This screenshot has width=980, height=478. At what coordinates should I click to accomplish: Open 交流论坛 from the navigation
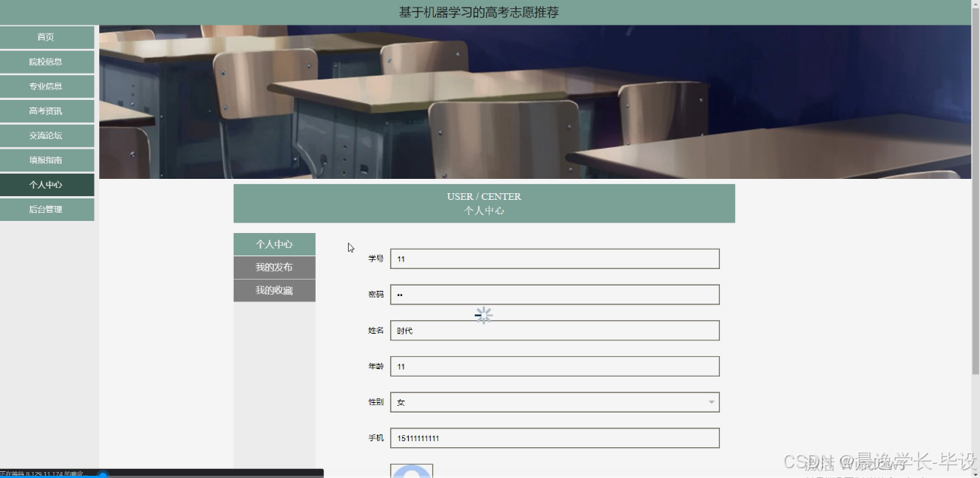coord(47,135)
